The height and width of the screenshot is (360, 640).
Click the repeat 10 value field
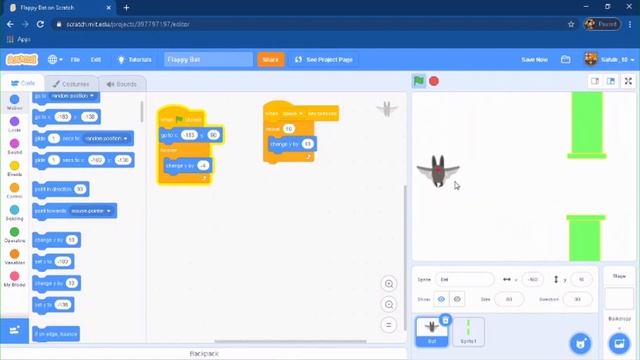pyautogui.click(x=289, y=129)
